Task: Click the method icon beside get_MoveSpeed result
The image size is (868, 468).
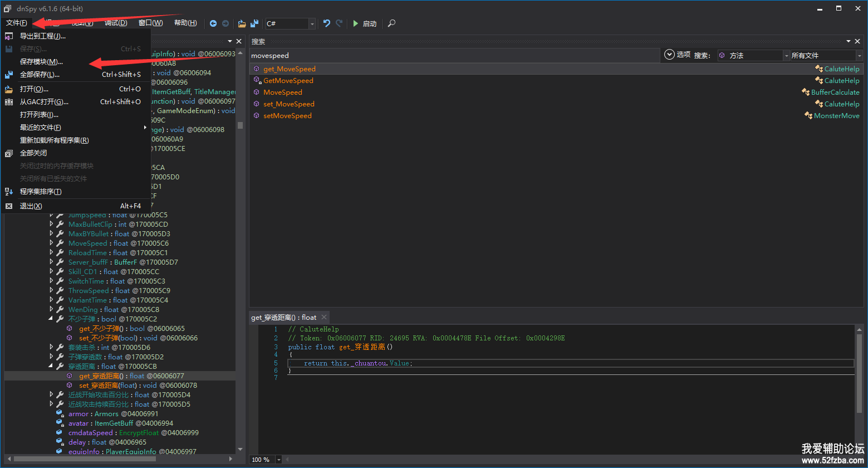Action: [257, 69]
